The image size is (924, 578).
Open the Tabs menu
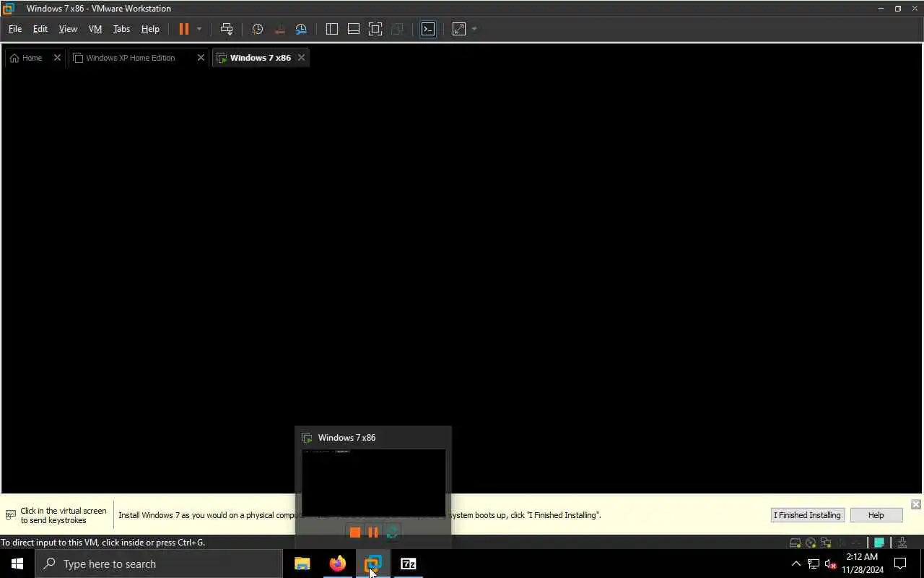pos(122,29)
